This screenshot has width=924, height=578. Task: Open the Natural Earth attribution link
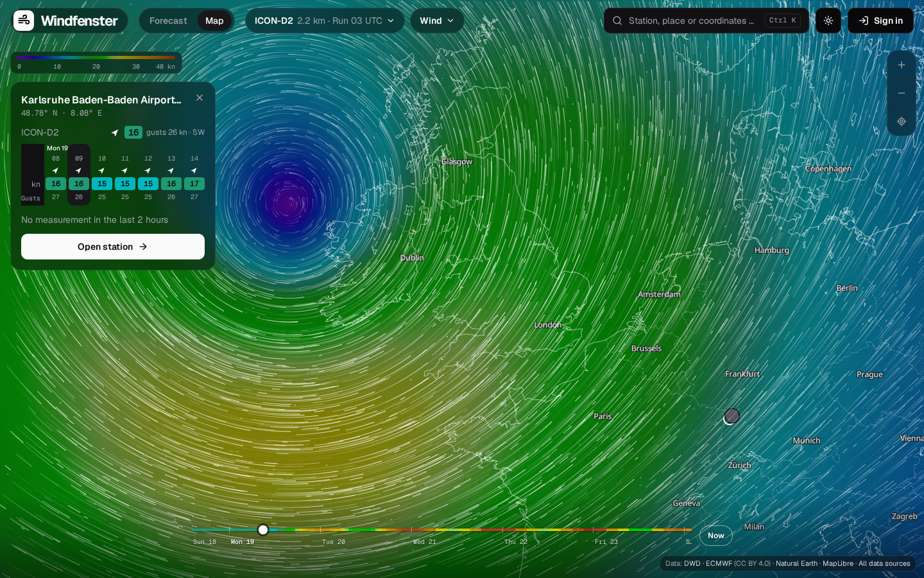pyautogui.click(x=796, y=564)
